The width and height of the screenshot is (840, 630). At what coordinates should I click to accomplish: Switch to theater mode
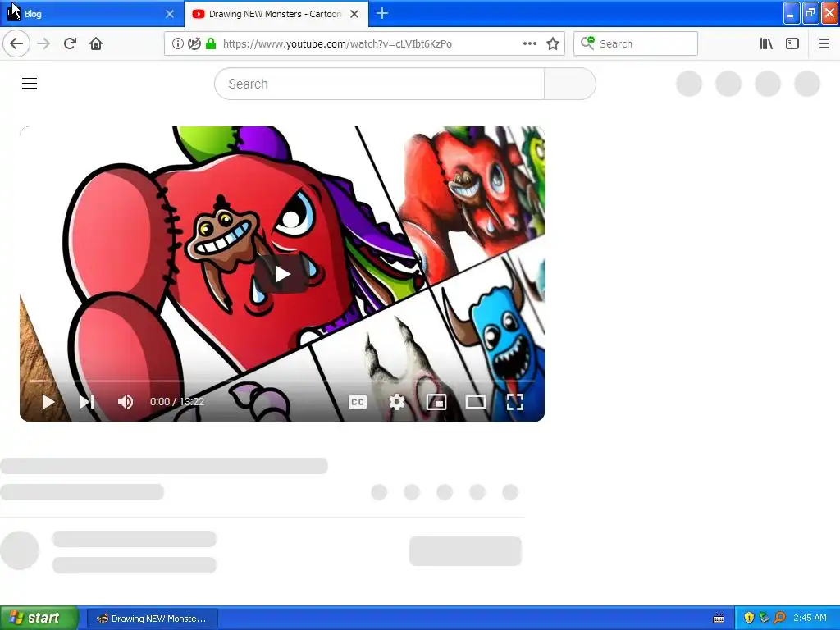tap(476, 402)
